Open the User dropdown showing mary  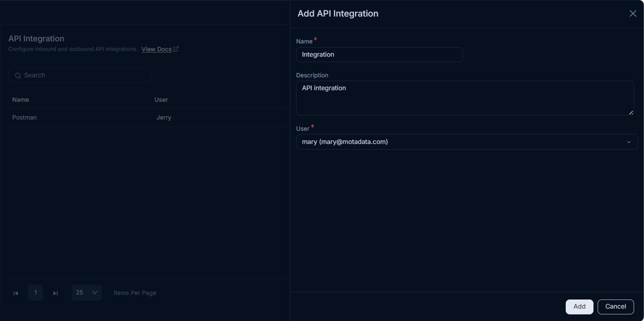(467, 142)
